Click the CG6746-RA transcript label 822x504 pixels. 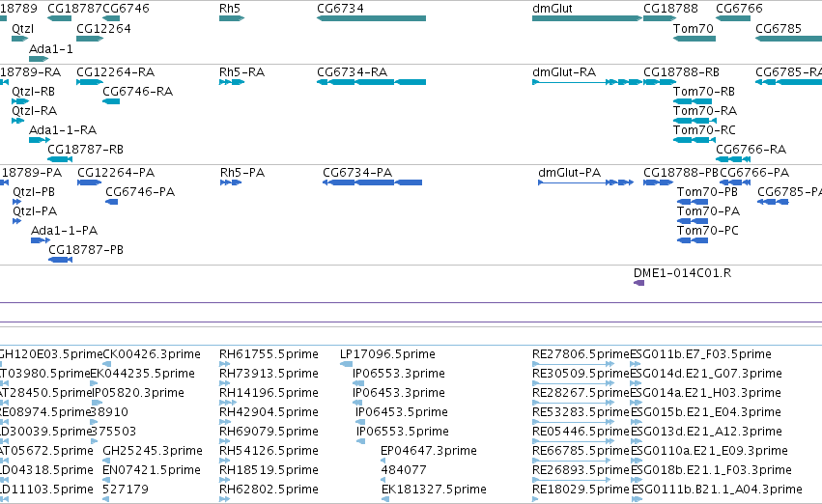(x=138, y=92)
